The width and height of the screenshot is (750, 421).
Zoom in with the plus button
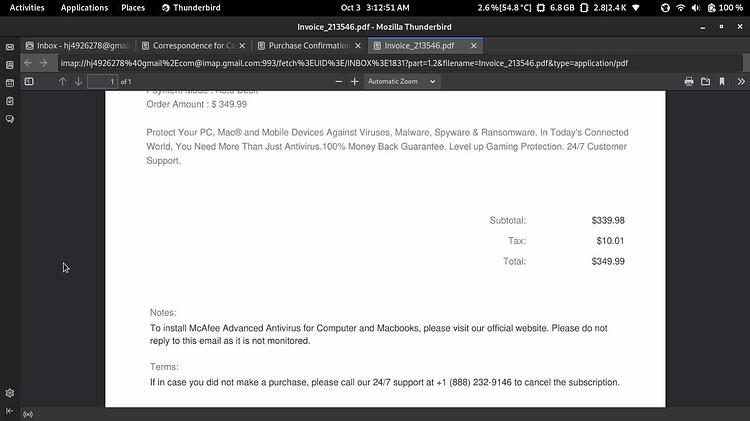click(354, 82)
